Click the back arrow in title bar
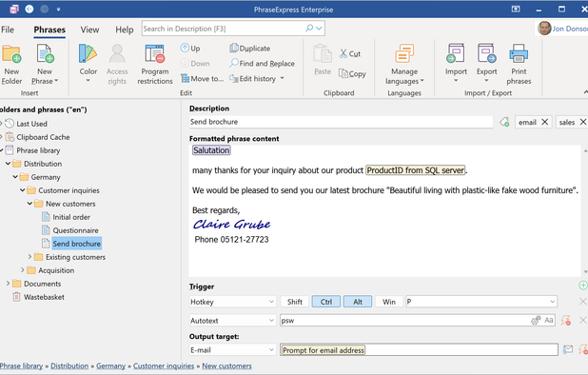The width and height of the screenshot is (588, 375). tap(29, 9)
